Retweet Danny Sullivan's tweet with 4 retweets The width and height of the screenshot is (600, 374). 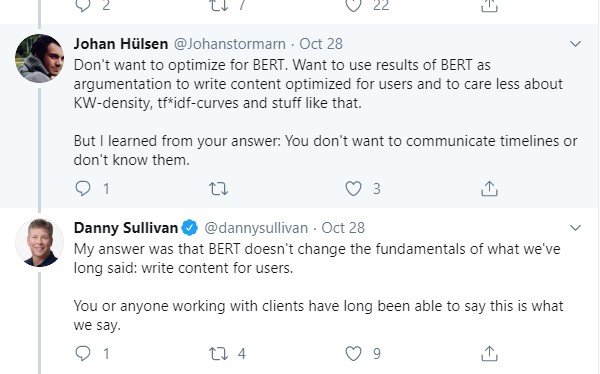coord(218,354)
